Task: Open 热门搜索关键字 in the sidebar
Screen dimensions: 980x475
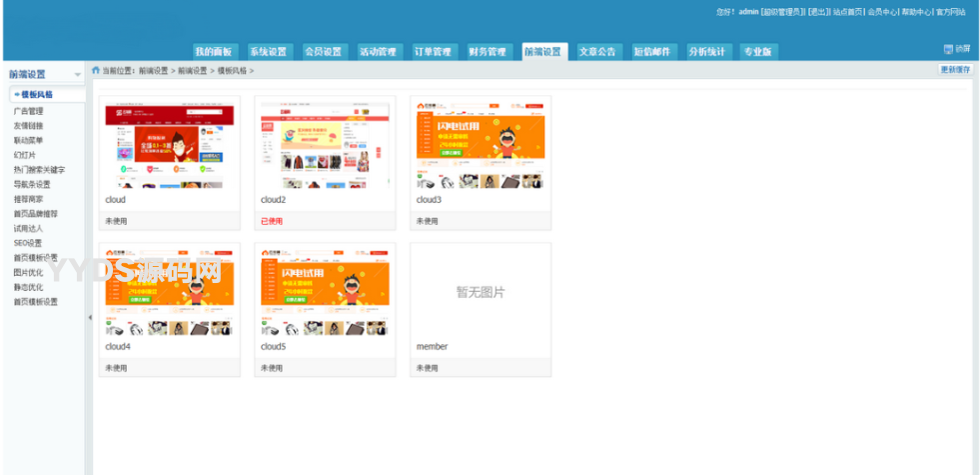Action: point(39,170)
